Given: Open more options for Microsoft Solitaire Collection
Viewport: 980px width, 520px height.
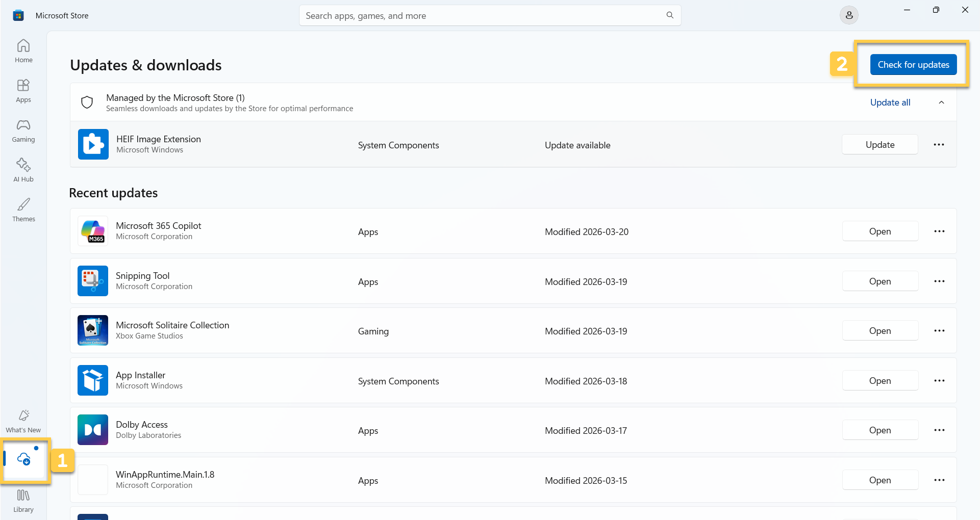Looking at the screenshot, I should (939, 331).
